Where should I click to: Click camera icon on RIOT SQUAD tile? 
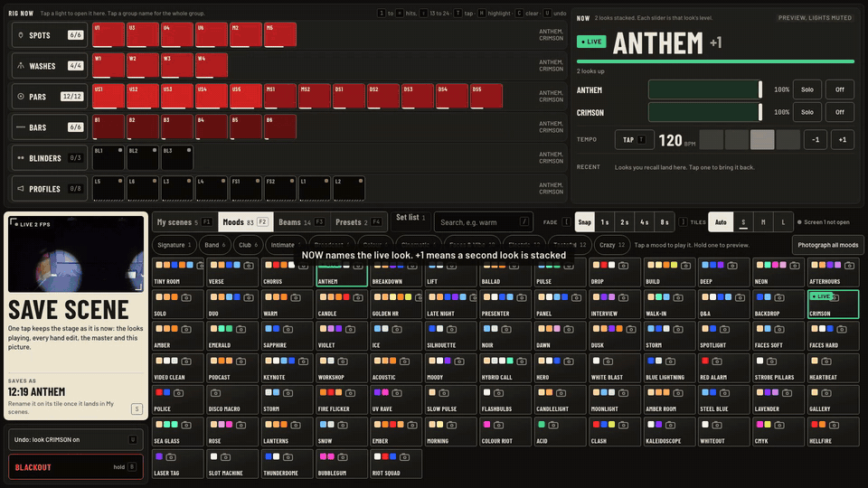pos(405,457)
